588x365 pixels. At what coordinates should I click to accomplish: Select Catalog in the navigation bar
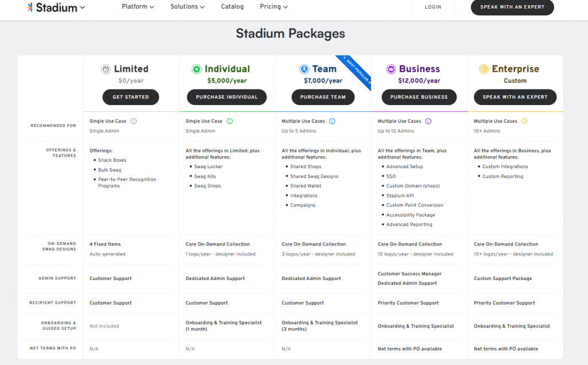click(x=232, y=6)
